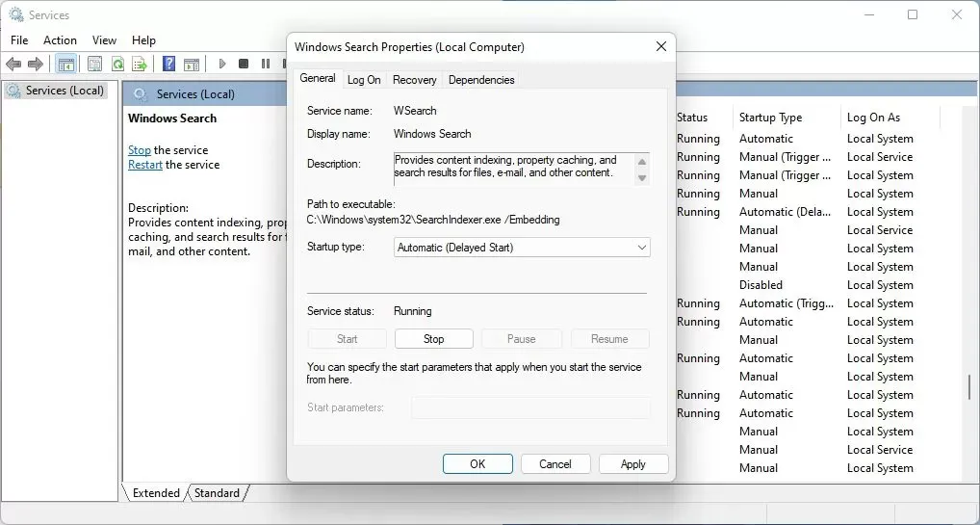
Task: Click the Forward arrow in toolbar
Action: (x=36, y=64)
